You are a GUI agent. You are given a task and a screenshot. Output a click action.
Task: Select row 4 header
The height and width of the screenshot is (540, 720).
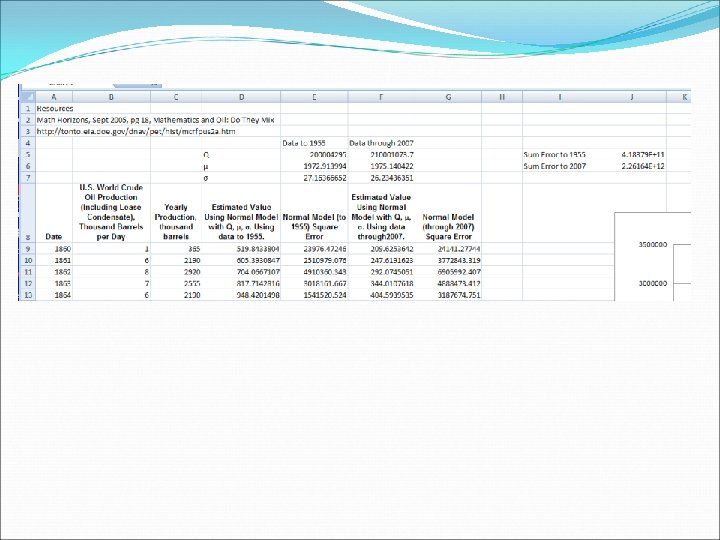tap(28, 143)
